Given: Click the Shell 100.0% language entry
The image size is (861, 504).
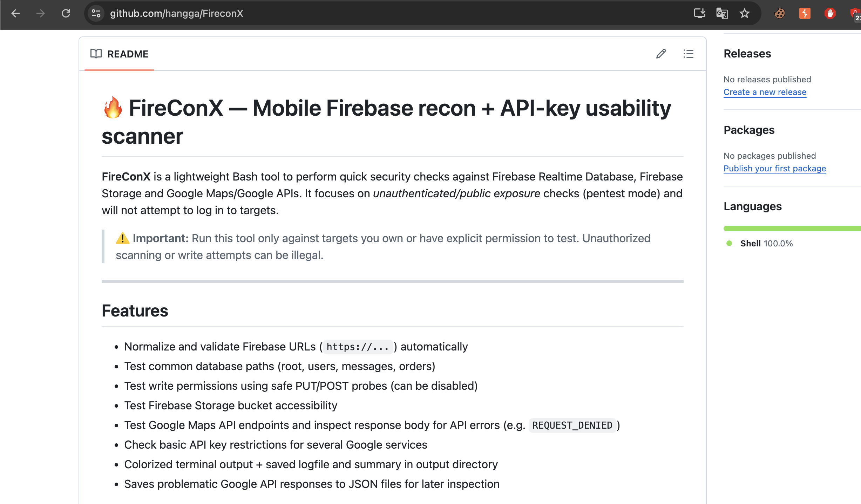Looking at the screenshot, I should (766, 244).
